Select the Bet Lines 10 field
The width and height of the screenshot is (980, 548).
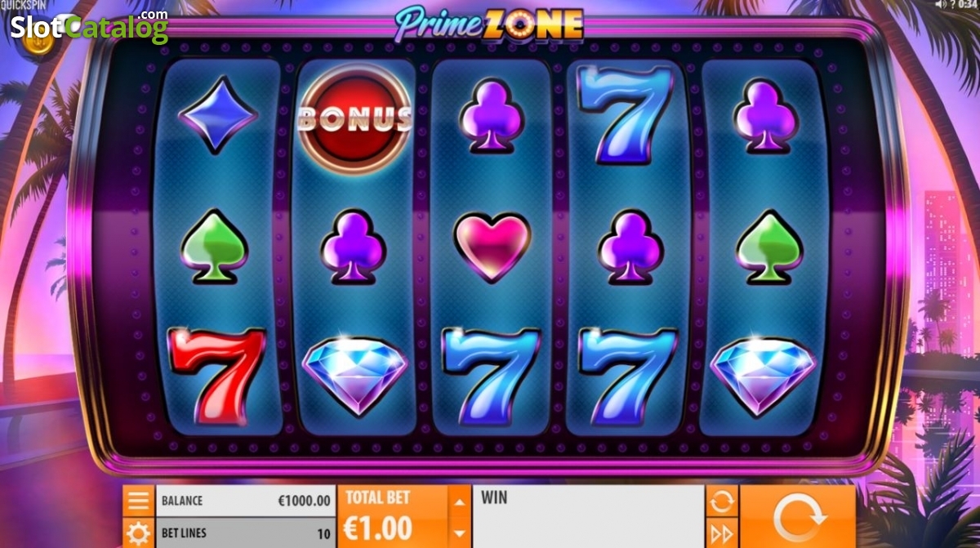246,533
